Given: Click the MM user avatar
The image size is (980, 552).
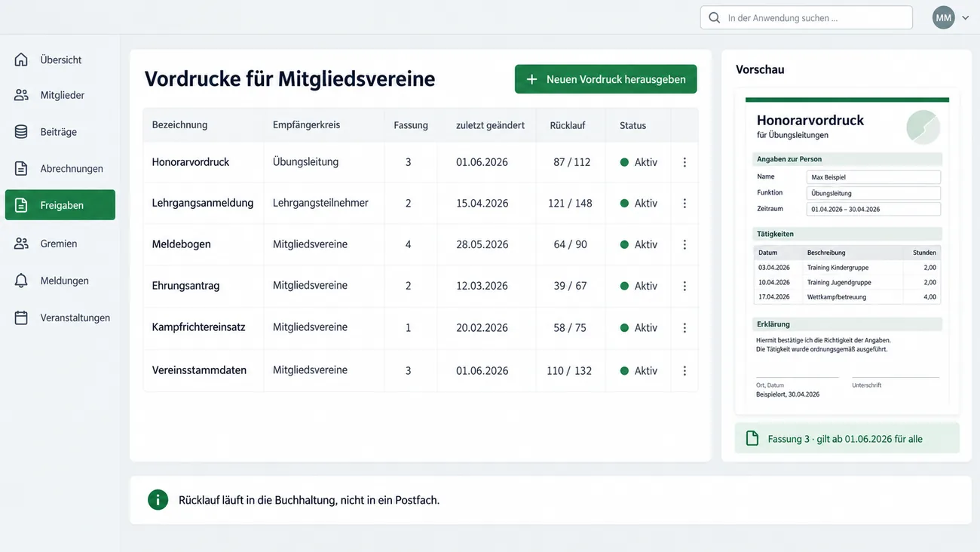Looking at the screenshot, I should point(943,17).
